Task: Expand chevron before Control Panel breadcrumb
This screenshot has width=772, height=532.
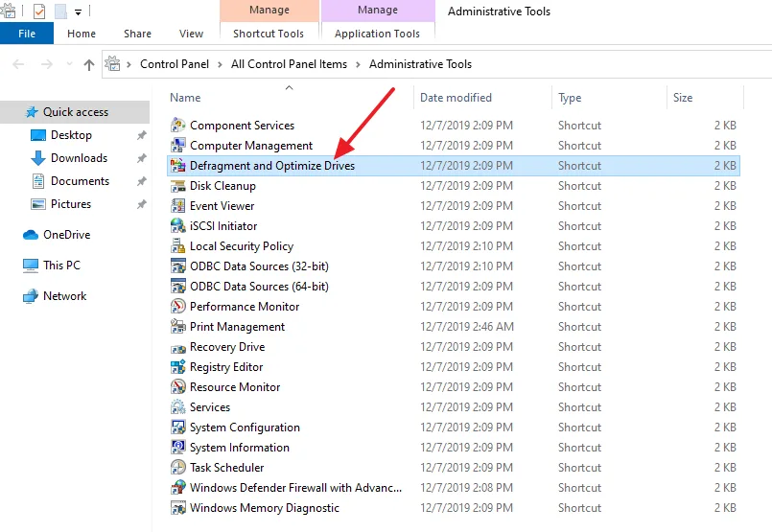Action: (129, 64)
